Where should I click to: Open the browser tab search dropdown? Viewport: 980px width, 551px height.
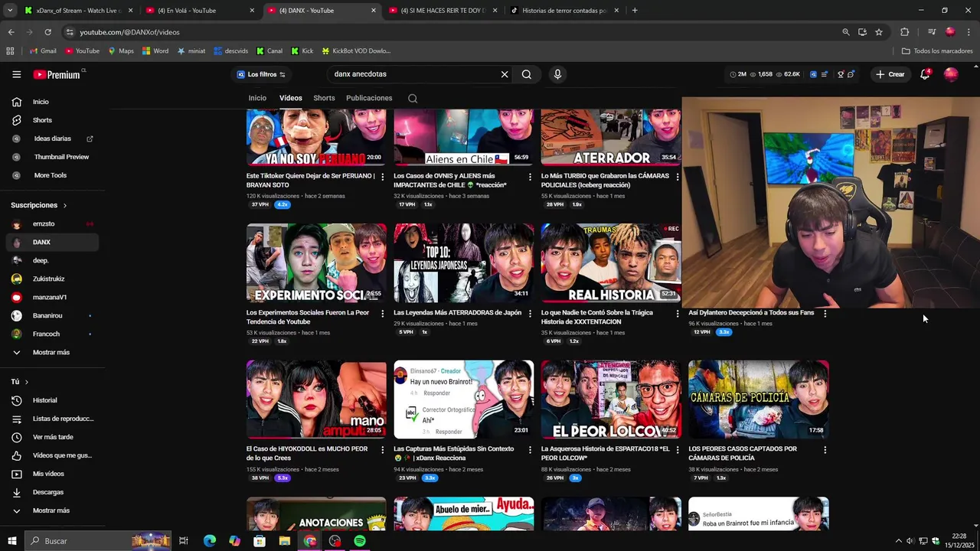tap(9, 11)
